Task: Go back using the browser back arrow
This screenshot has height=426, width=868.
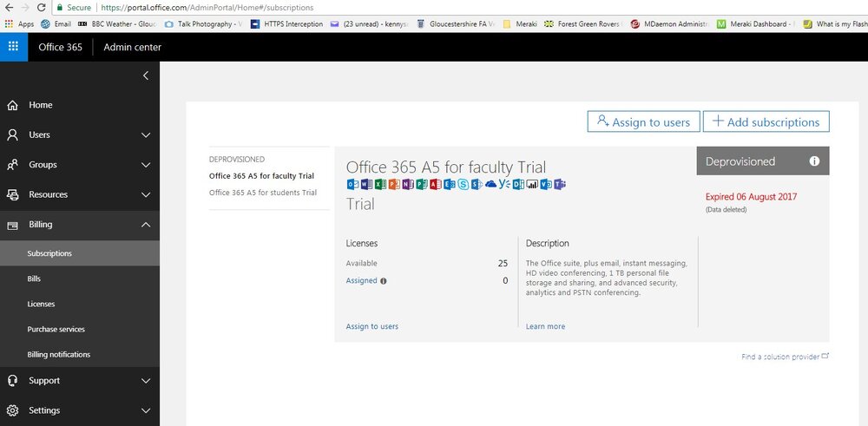Action: click(9, 8)
